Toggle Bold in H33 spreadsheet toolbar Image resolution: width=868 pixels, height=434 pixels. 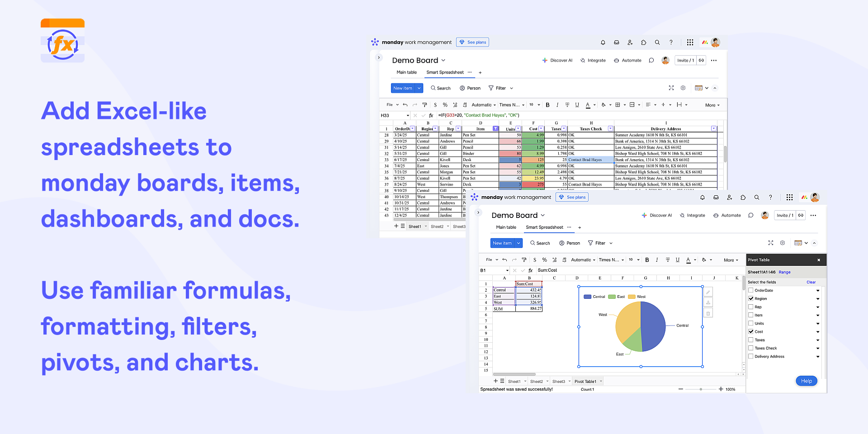pyautogui.click(x=547, y=105)
